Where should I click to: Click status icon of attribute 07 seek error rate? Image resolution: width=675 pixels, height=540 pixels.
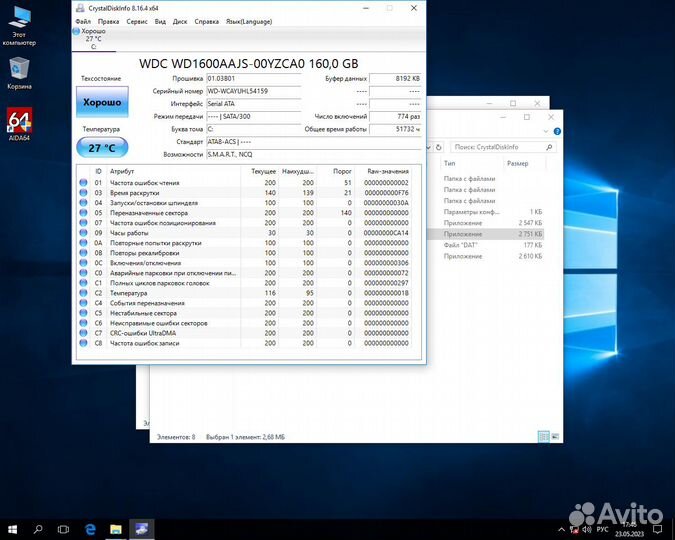[84, 223]
